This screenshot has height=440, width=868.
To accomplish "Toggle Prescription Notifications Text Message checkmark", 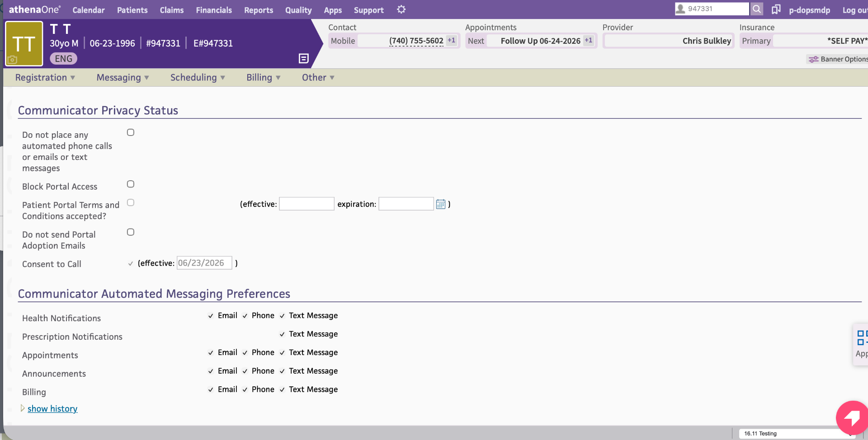I will [x=282, y=334].
